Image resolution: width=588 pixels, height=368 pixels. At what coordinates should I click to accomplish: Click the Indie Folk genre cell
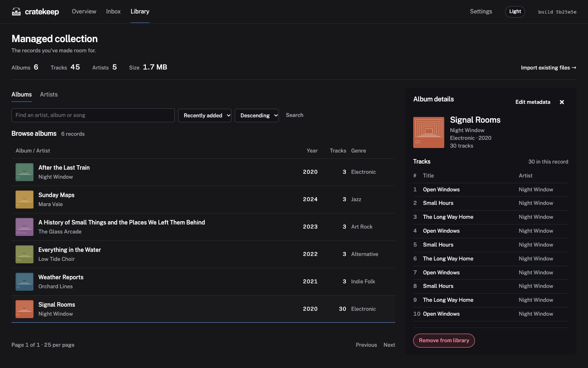coord(363,282)
